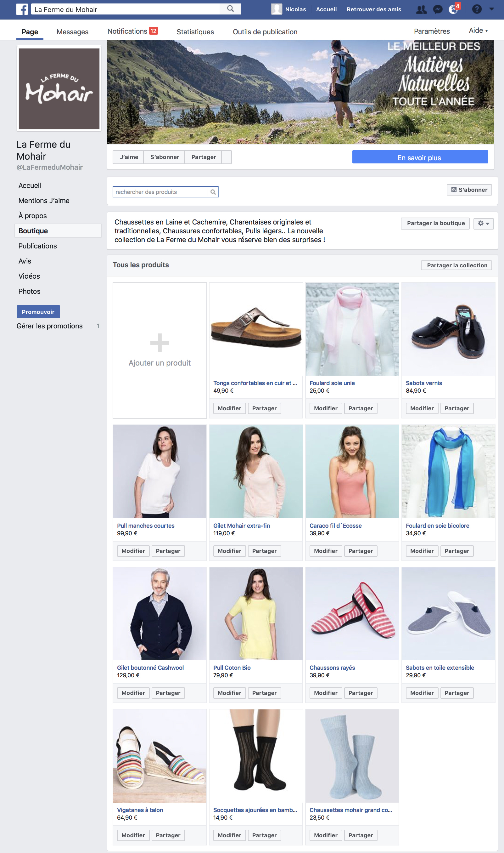Click Partager la boutique button
The height and width of the screenshot is (853, 504).
[435, 224]
